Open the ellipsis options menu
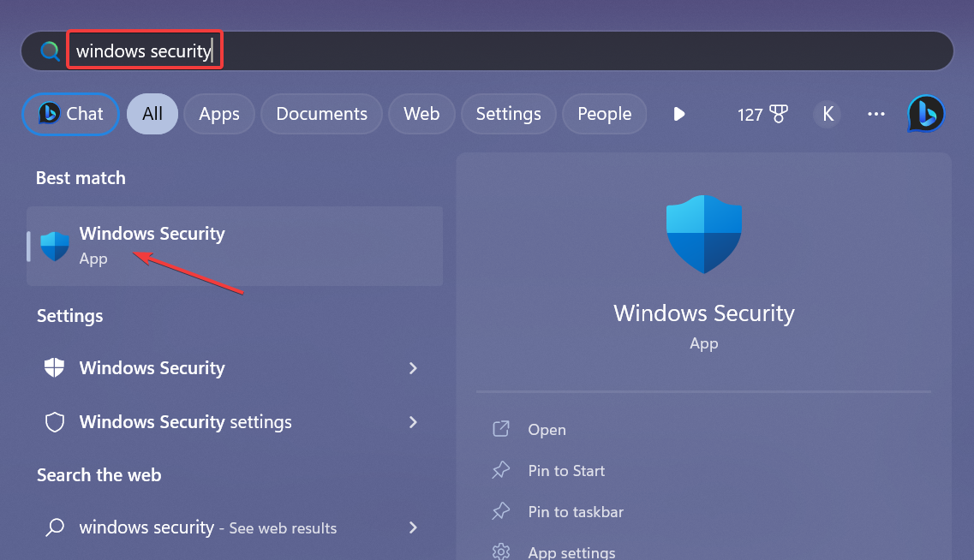Image resolution: width=974 pixels, height=560 pixels. click(x=875, y=113)
